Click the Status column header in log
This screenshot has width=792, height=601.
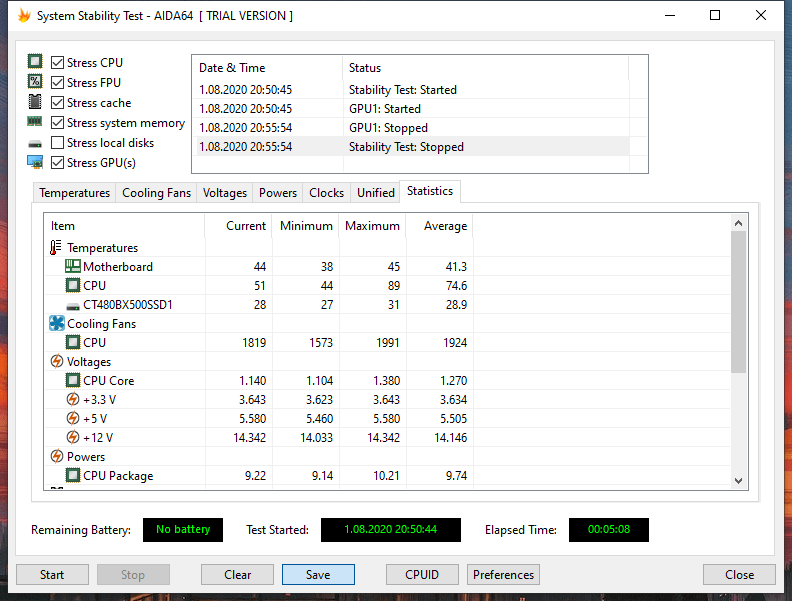[486, 68]
